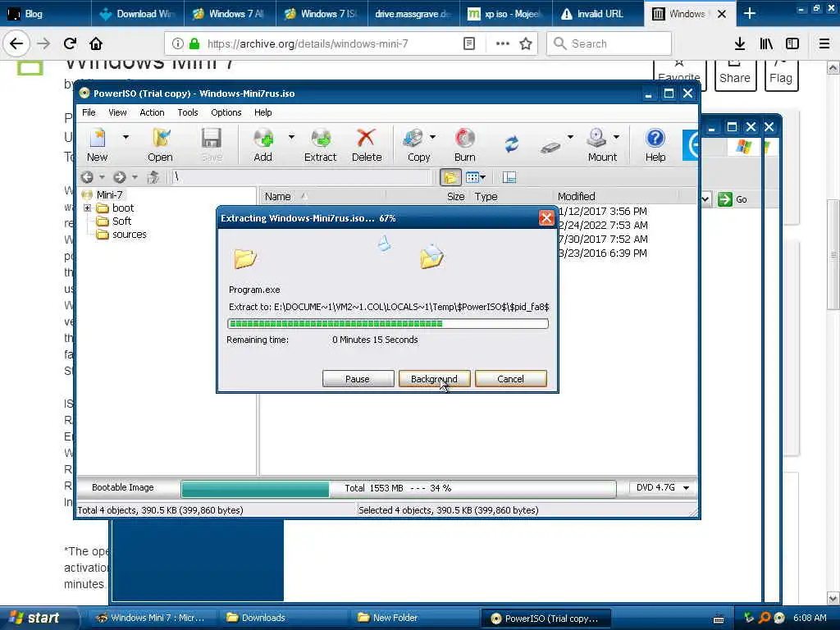Go to the browser home page icon
The image size is (840, 630).
click(x=96, y=43)
